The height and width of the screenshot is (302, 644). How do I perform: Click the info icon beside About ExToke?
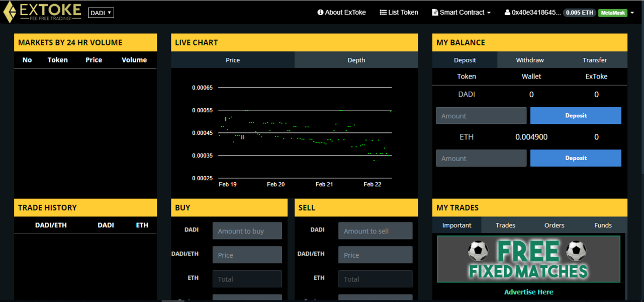click(x=320, y=13)
